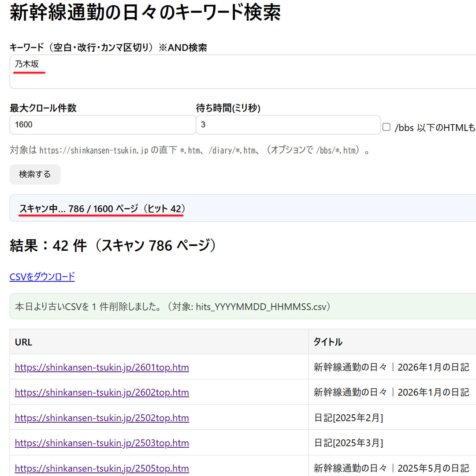
Task: Click the 結果：42 件 heading
Action: point(114,245)
